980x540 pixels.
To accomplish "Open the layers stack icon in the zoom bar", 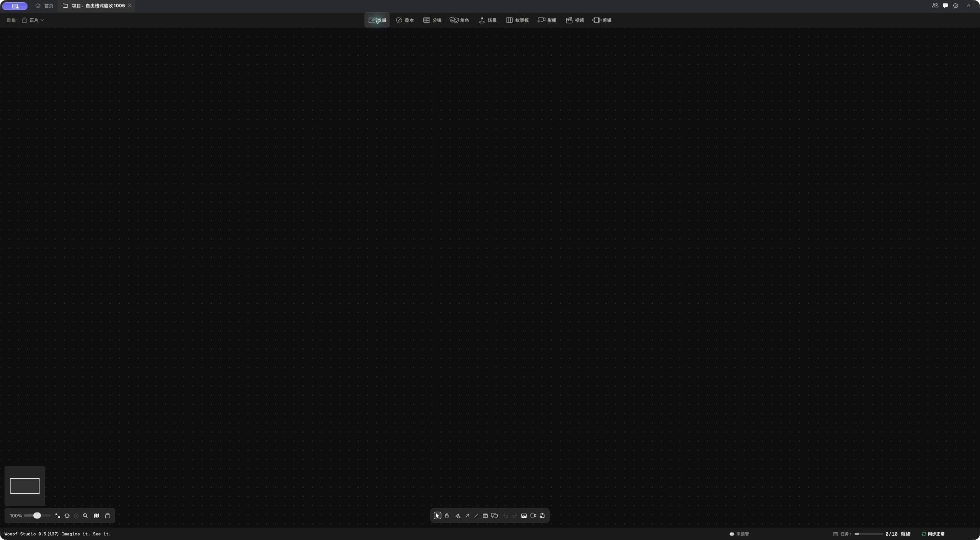I will click(x=108, y=515).
